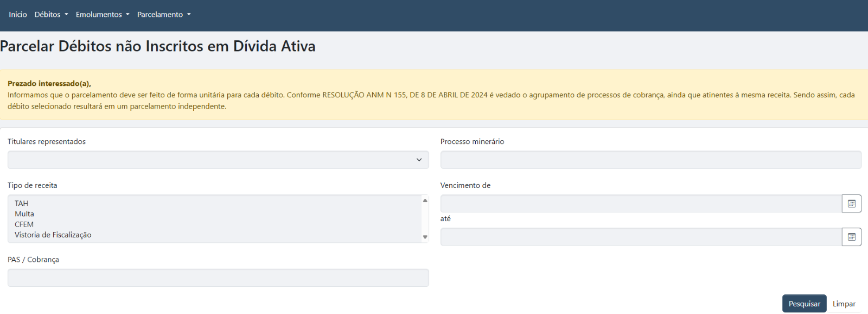The image size is (868, 314).
Task: Focus the Processo minerário field
Action: (650, 160)
